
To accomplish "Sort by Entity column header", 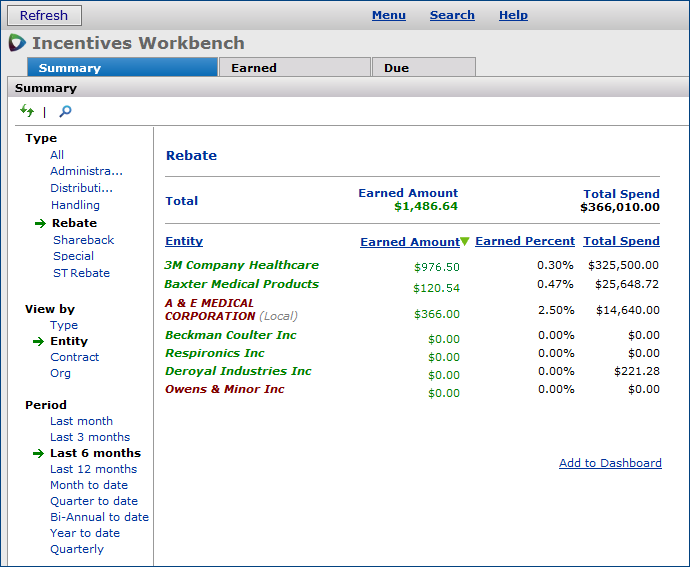I will [184, 241].
